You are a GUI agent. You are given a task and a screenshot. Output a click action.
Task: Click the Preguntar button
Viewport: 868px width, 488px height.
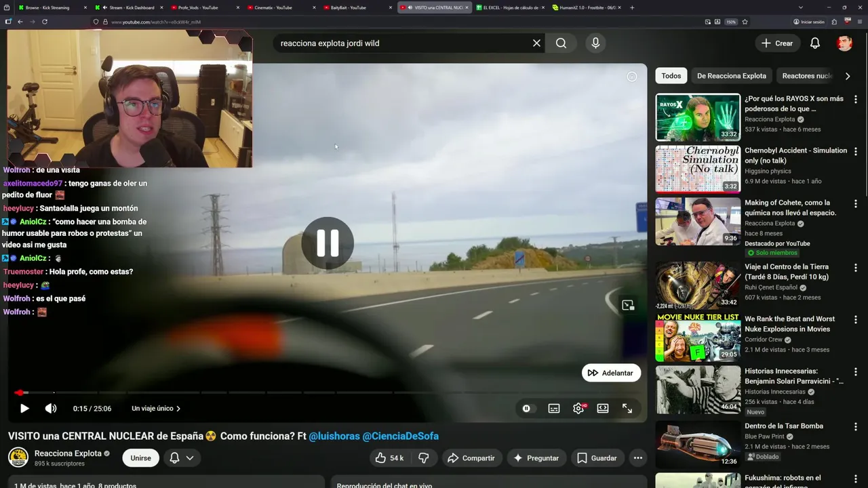click(536, 458)
